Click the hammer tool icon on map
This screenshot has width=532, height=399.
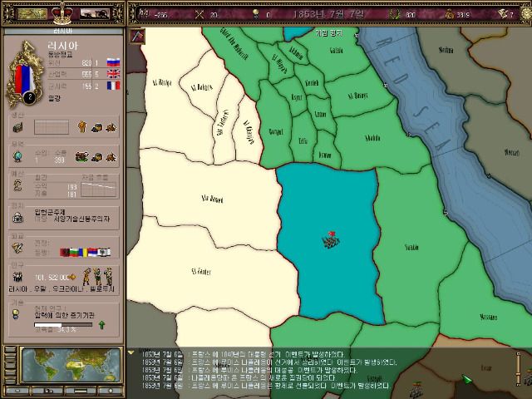137,36
